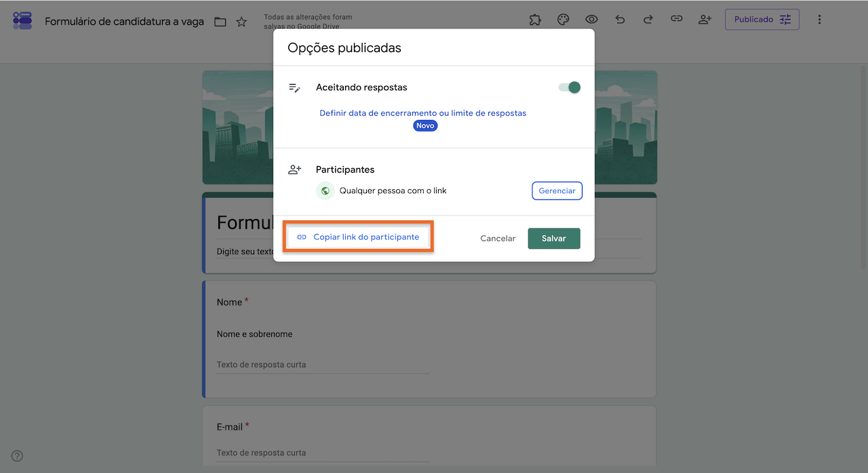Click the copy link icon in toolbar

coord(676,20)
